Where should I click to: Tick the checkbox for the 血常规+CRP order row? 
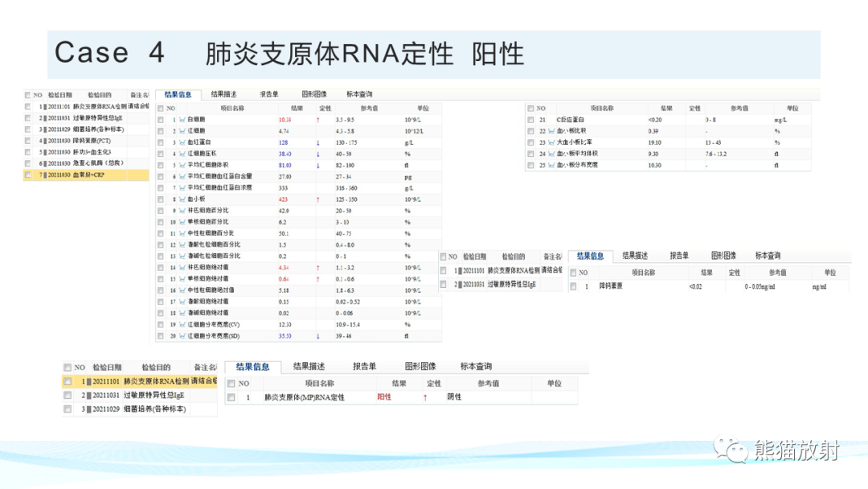[x=27, y=175]
